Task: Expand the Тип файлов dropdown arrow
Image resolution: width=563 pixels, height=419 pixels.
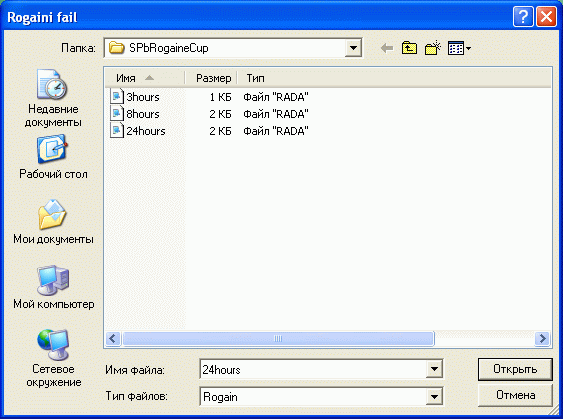Action: click(434, 397)
